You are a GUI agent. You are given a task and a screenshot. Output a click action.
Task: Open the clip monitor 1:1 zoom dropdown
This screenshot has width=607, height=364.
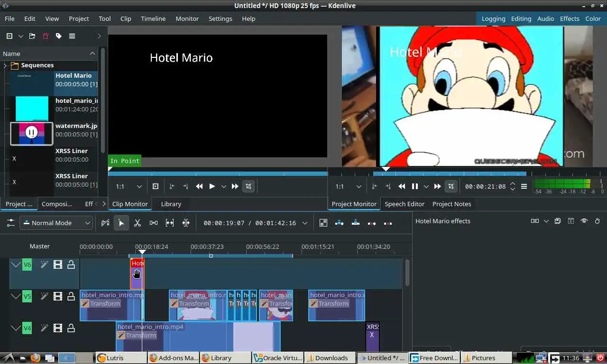click(x=129, y=186)
